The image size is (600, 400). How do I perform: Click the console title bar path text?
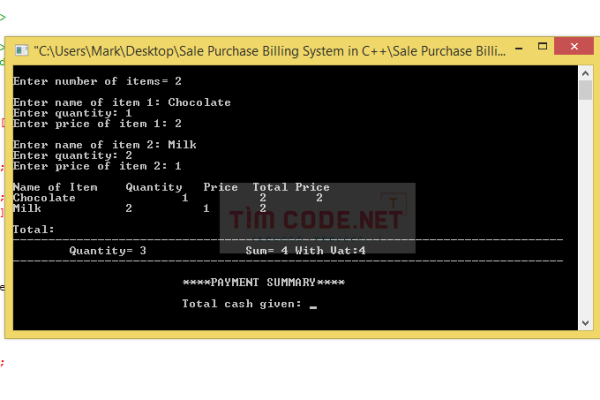point(269,51)
